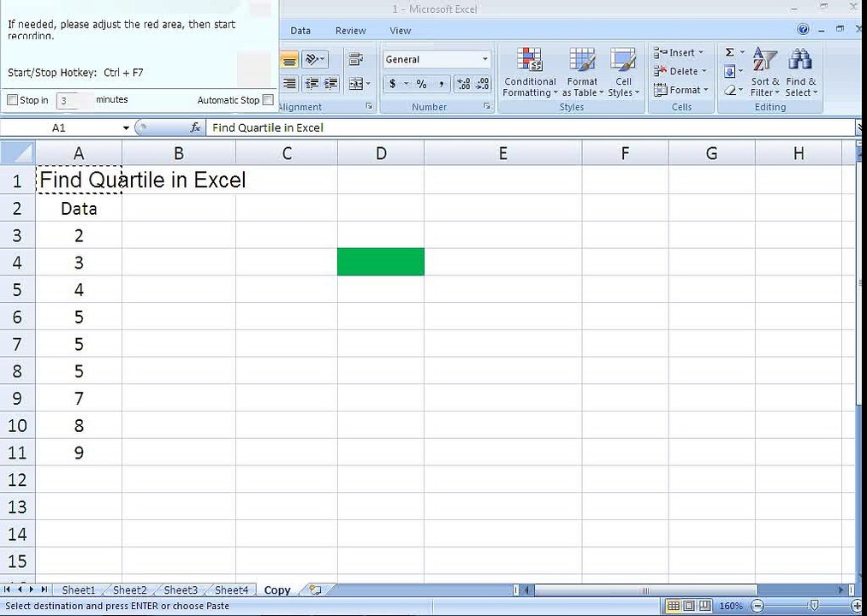Click the 160% zoom level button
This screenshot has height=616, width=867.
730,606
